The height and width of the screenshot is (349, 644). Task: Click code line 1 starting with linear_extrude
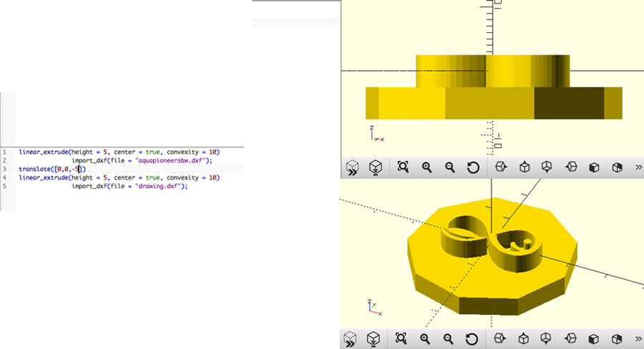point(119,152)
